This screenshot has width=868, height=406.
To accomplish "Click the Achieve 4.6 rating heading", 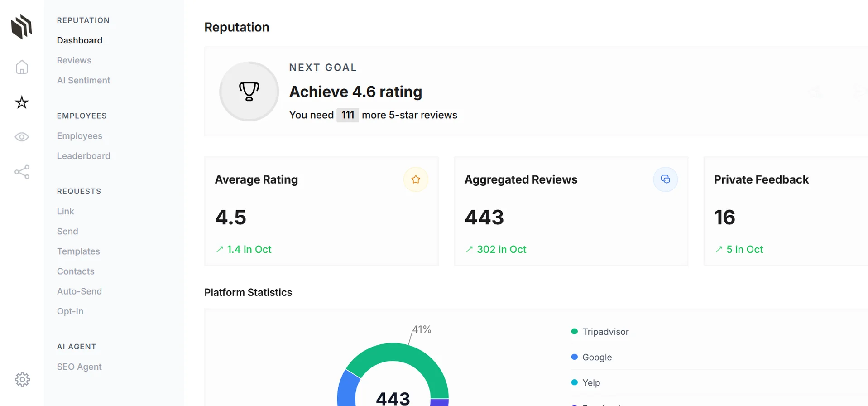I will point(355,92).
